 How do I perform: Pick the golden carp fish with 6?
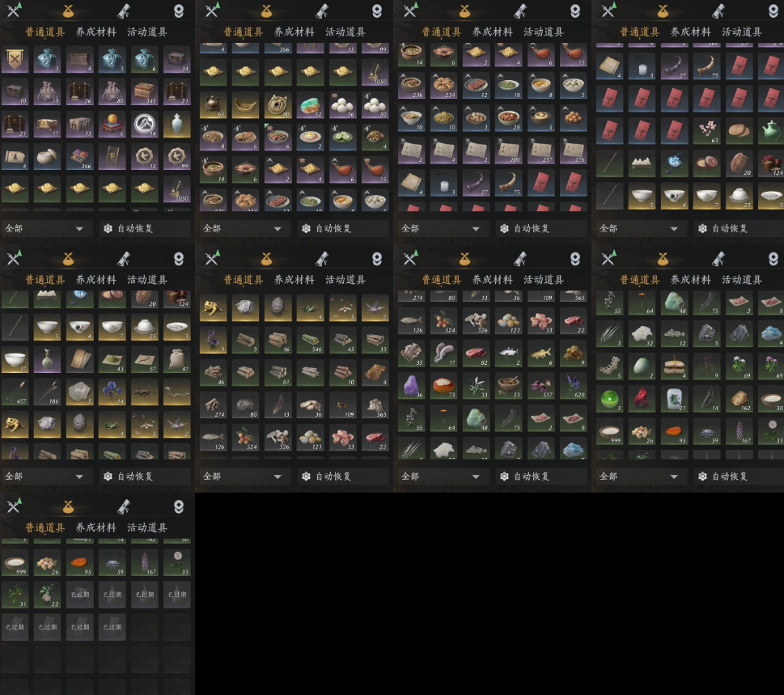pos(541,353)
